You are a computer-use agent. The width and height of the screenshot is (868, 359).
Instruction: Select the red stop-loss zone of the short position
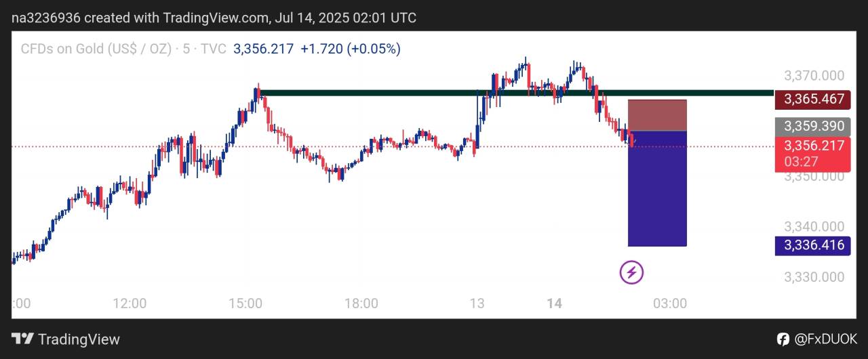(x=657, y=114)
